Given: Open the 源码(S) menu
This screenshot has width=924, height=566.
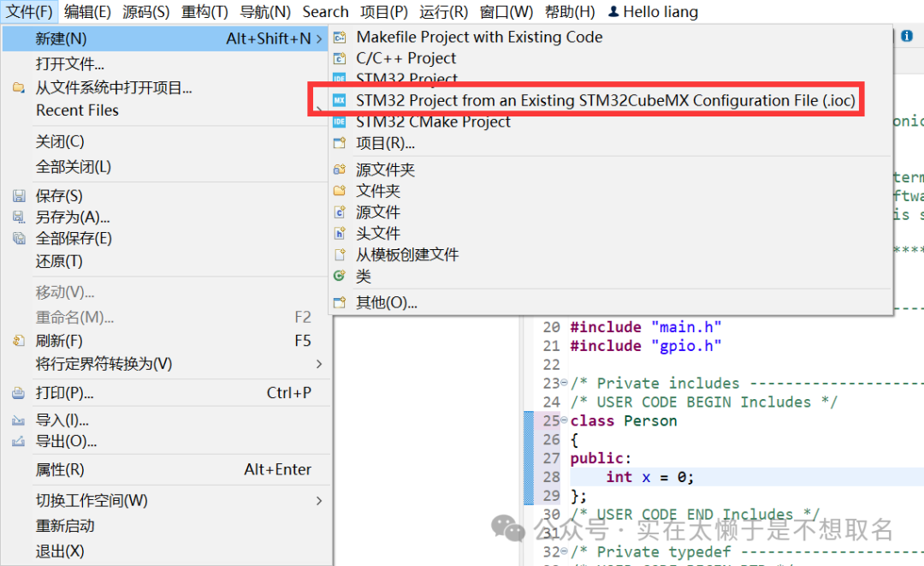Looking at the screenshot, I should pyautogui.click(x=146, y=12).
